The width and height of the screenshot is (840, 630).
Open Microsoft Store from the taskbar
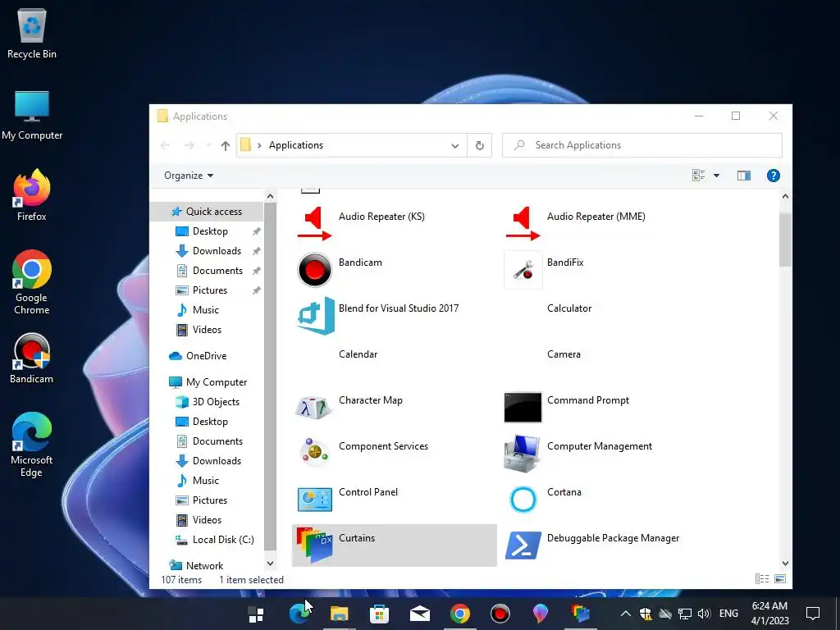[379, 614]
